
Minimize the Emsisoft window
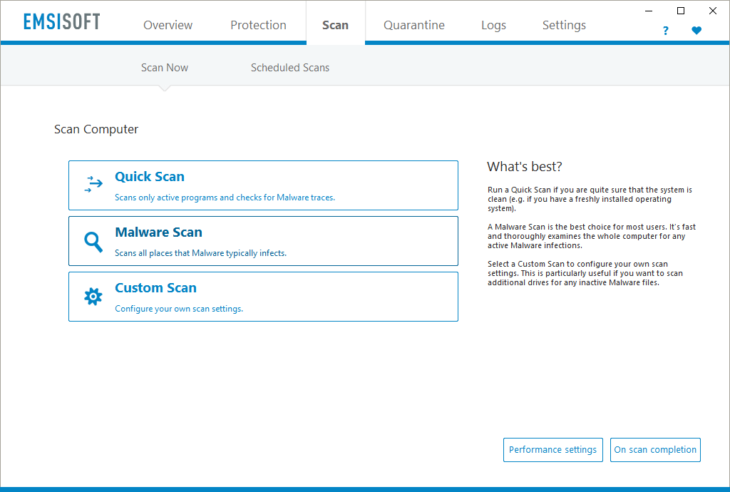pos(653,11)
